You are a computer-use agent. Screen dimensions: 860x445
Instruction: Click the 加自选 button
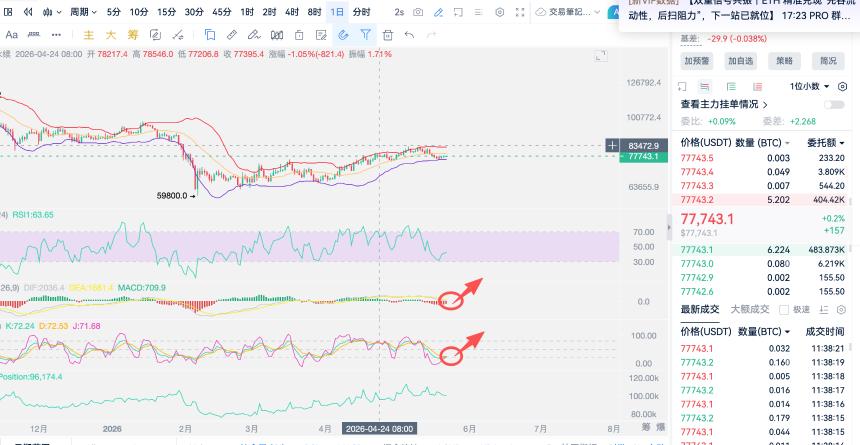pyautogui.click(x=740, y=61)
